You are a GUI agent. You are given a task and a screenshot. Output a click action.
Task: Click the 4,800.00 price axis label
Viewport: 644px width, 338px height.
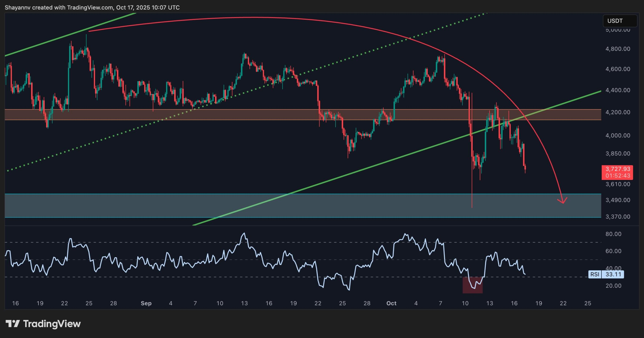618,49
